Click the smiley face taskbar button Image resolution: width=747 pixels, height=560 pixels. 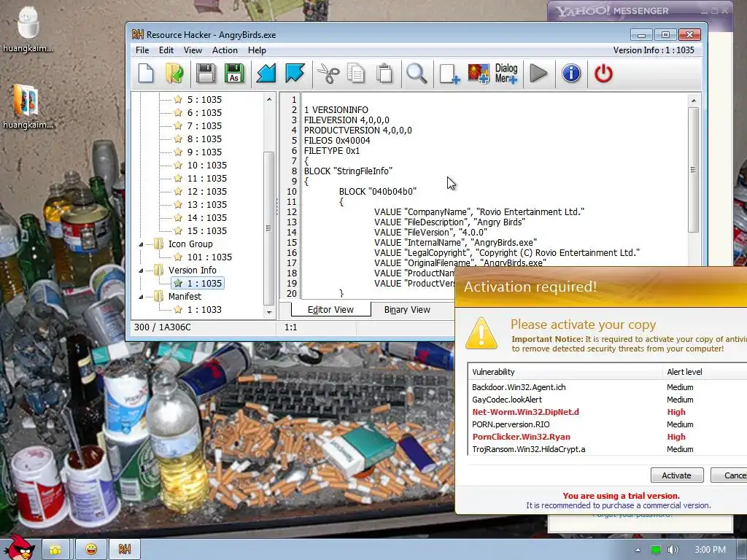click(91, 549)
